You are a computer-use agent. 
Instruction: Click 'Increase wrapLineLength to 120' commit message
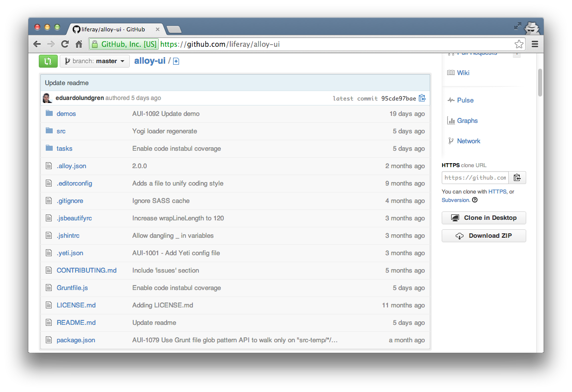(x=178, y=218)
